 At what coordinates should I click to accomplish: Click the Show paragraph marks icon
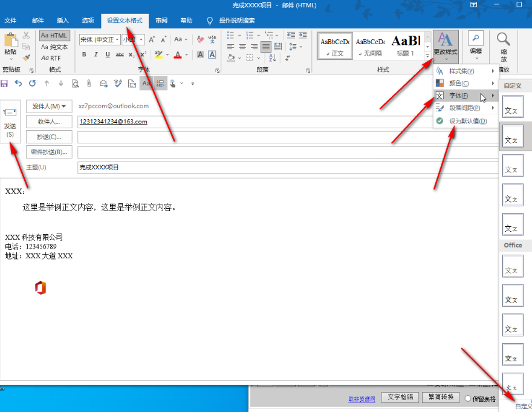click(x=288, y=57)
